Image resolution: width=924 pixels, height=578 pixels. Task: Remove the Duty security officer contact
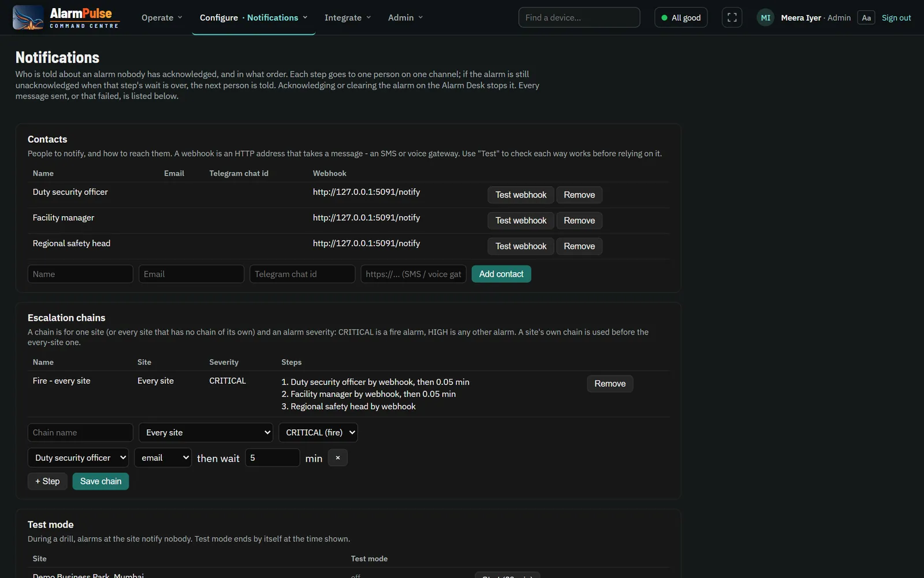pos(579,195)
